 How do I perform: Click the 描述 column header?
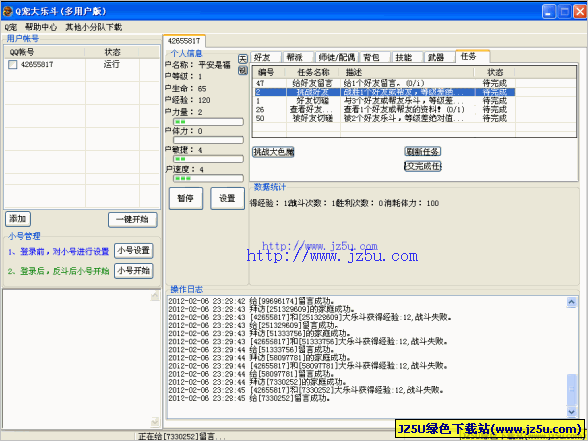(x=408, y=72)
